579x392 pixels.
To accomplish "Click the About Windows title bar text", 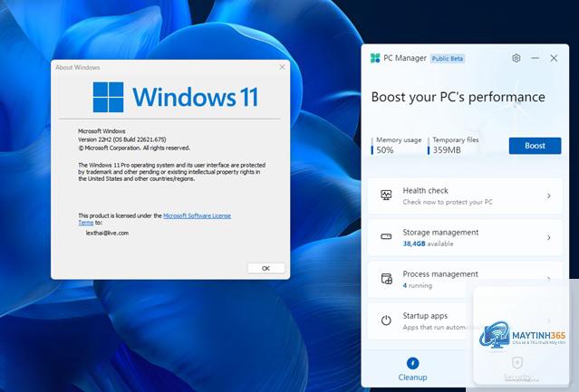I will click(x=78, y=68).
